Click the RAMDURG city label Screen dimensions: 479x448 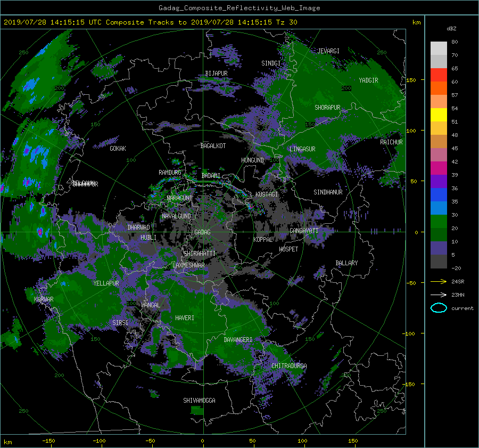[x=170, y=173]
